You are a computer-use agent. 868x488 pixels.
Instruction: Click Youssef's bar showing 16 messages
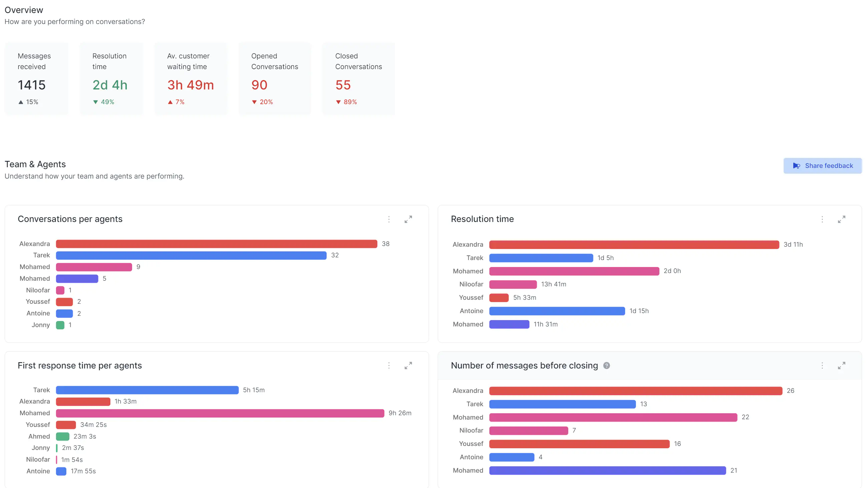point(579,444)
